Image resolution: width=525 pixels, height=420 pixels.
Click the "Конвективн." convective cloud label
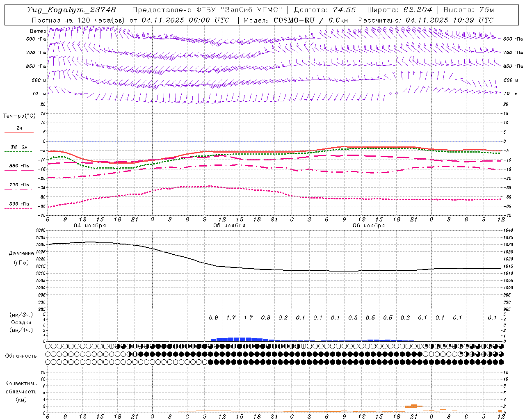click(x=21, y=383)
